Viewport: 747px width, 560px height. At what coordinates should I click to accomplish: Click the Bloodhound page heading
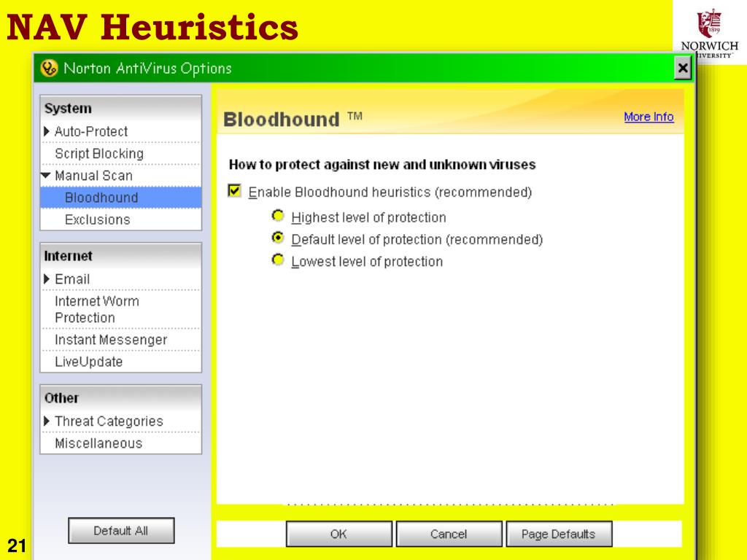293,119
